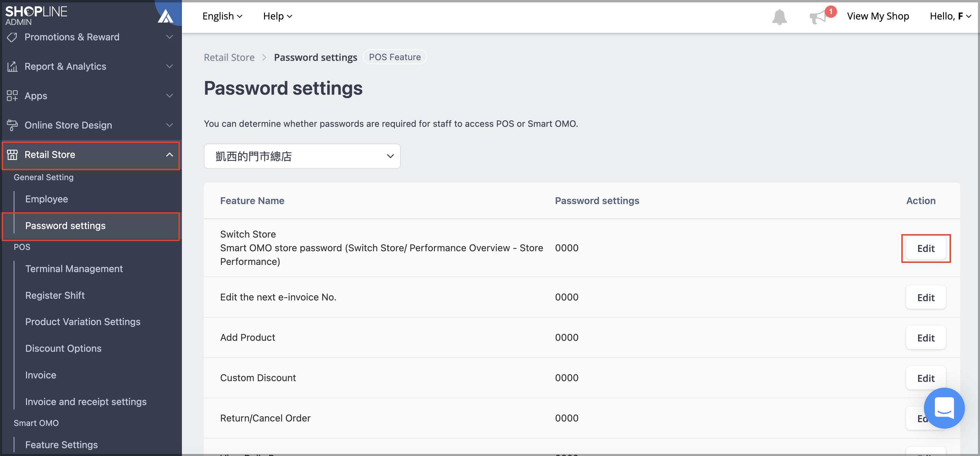Click Edit for Add Product password
Screen dimensions: 980x456
tap(926, 337)
